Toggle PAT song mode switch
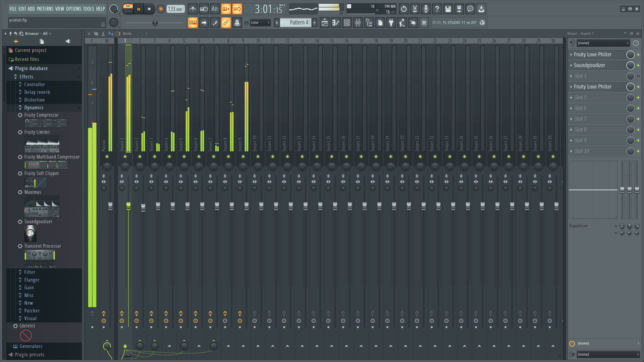The height and width of the screenshot is (362, 644). pyautogui.click(x=128, y=6)
